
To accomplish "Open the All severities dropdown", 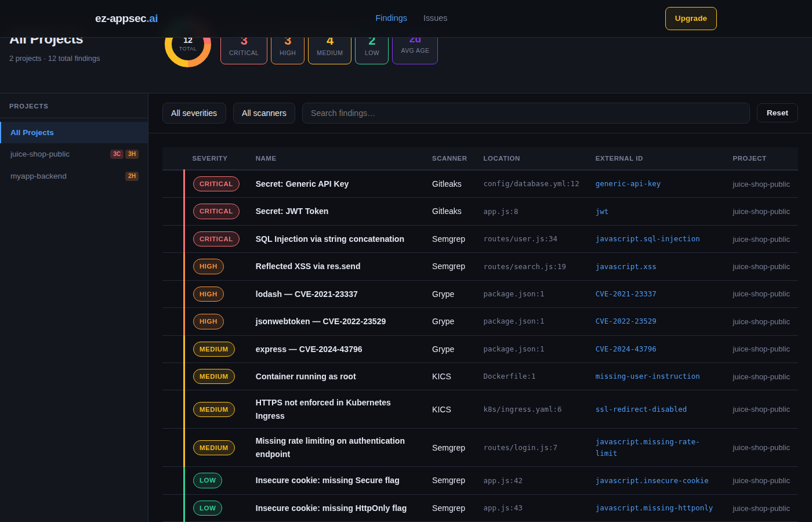I will pos(194,114).
